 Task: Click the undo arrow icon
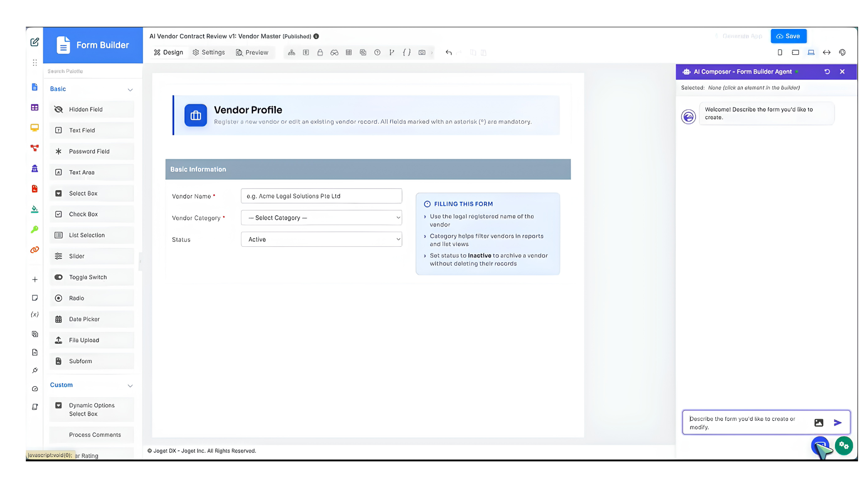[x=448, y=52]
